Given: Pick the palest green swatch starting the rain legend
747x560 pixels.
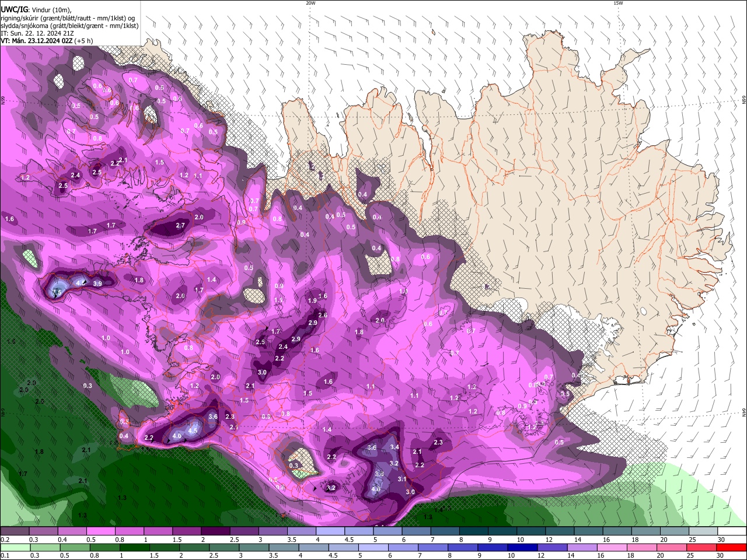Looking at the screenshot, I should (x=15, y=548).
